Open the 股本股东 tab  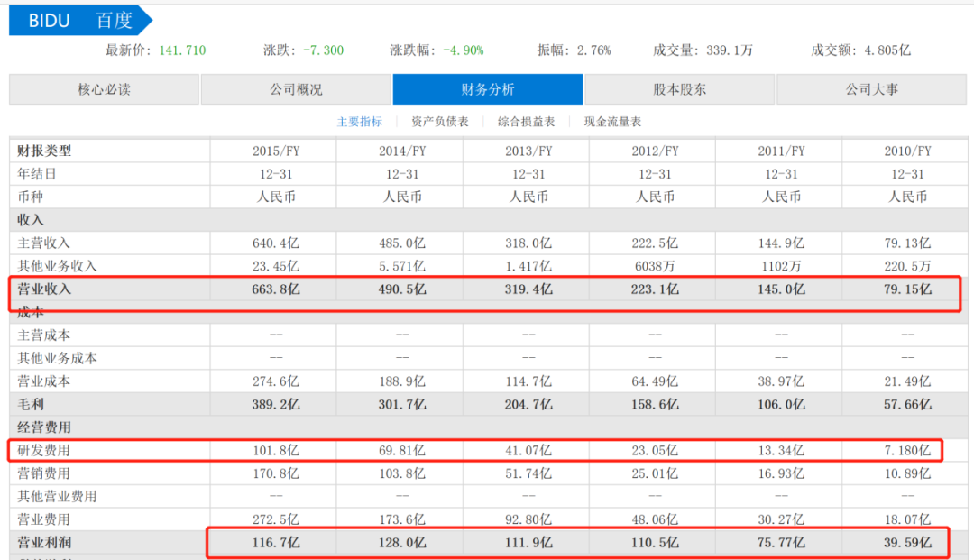680,89
